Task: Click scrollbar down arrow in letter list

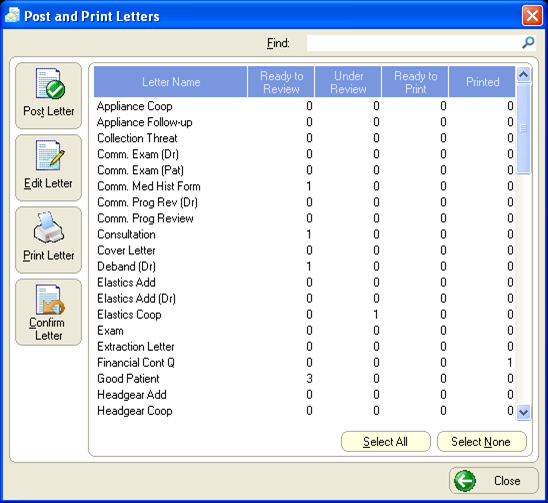Action: coord(523,412)
